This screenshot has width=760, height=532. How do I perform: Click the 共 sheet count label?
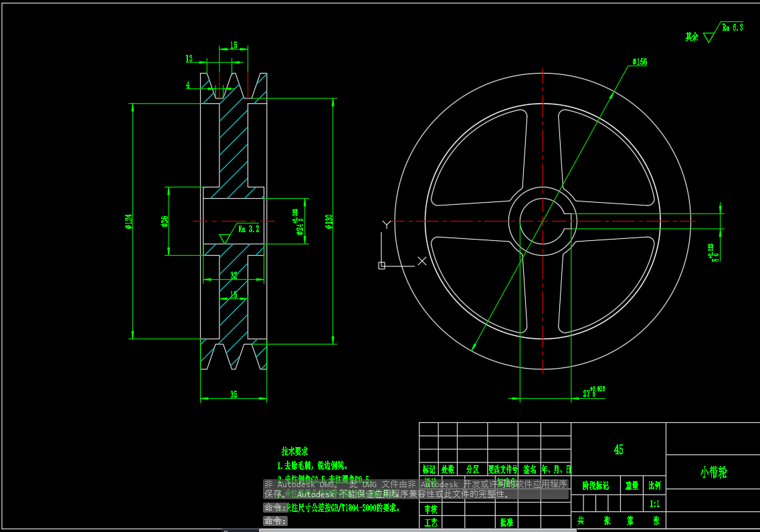[581, 521]
